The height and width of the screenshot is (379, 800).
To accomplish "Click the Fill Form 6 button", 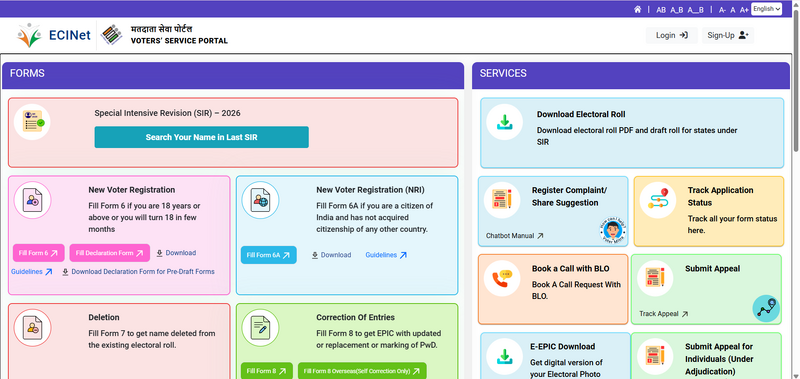I will (39, 253).
